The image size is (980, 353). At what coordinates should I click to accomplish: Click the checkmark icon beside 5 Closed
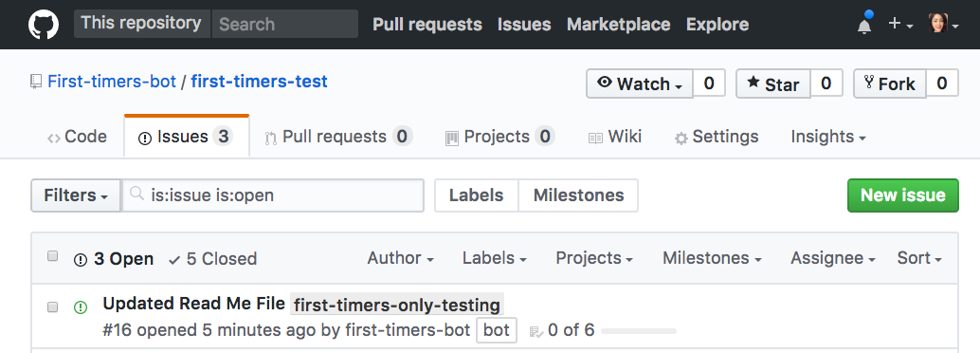pyautogui.click(x=175, y=259)
